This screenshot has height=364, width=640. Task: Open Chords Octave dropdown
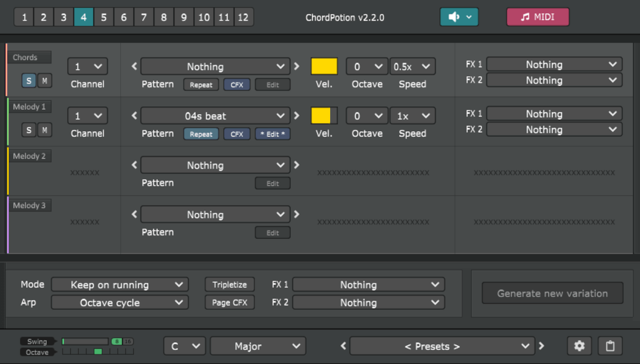click(367, 67)
